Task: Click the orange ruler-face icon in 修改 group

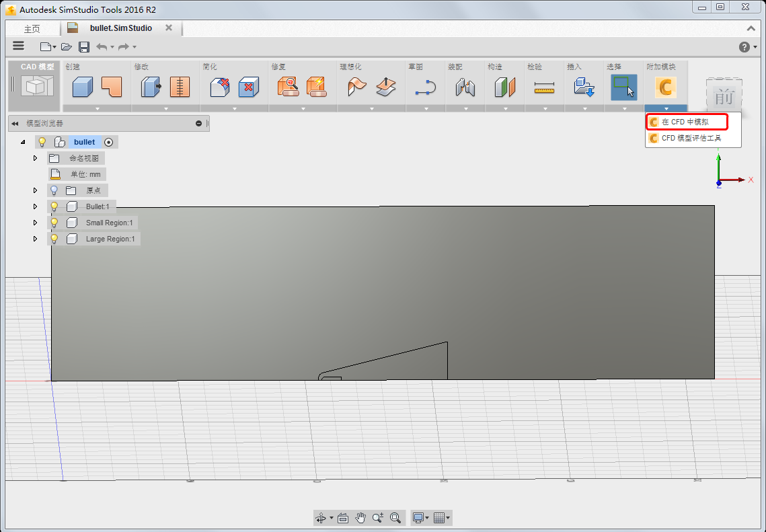Action: click(x=180, y=87)
